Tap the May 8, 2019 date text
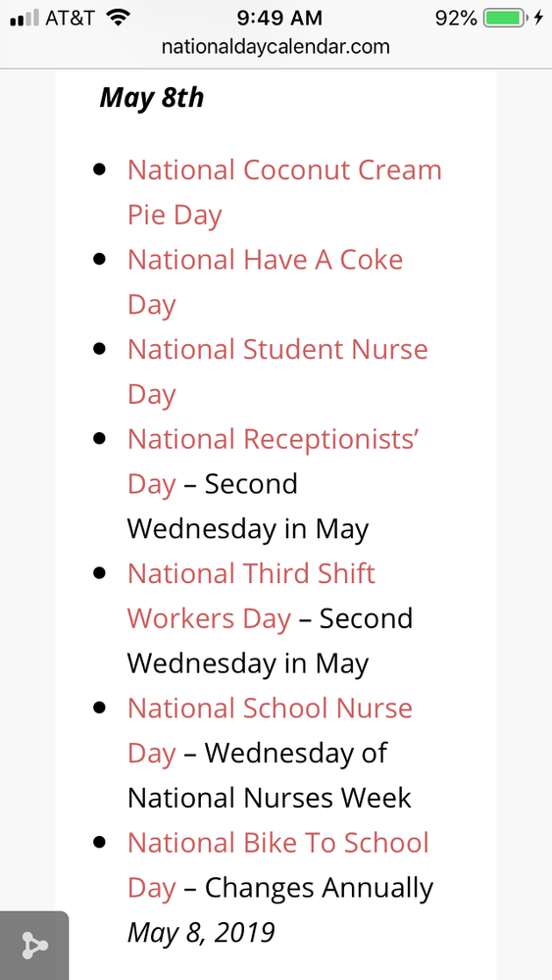This screenshot has width=552, height=980. [x=201, y=933]
